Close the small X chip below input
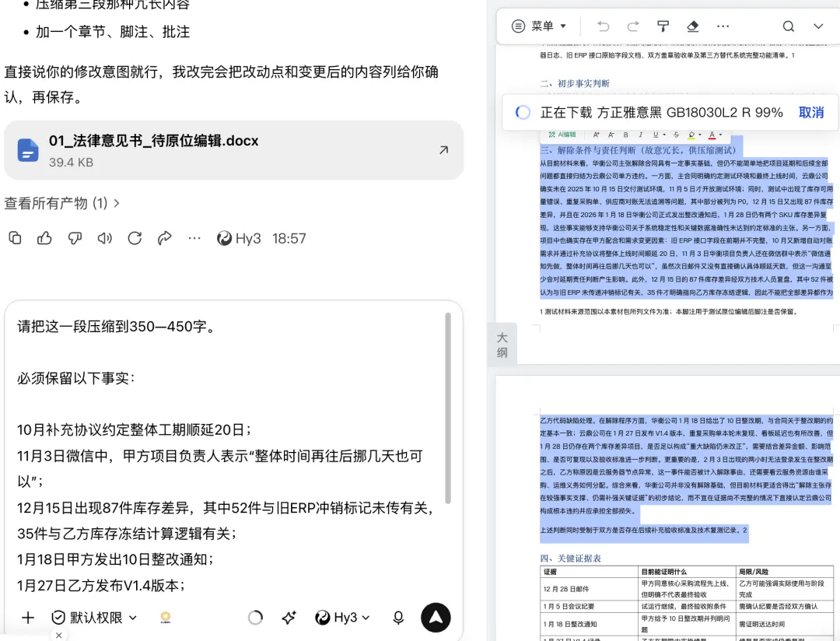The height and width of the screenshot is (641, 840). [x=59, y=635]
